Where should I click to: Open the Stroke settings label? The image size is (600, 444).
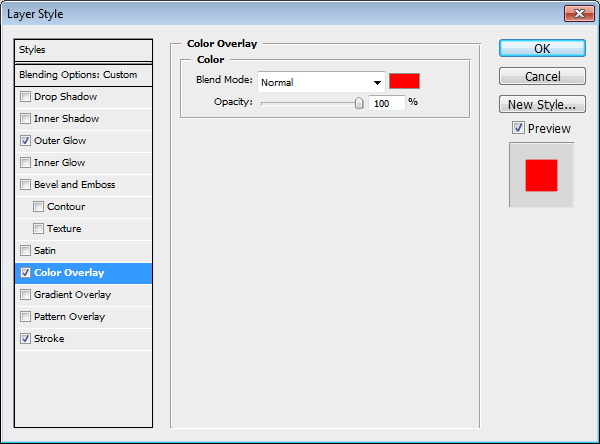click(x=49, y=339)
